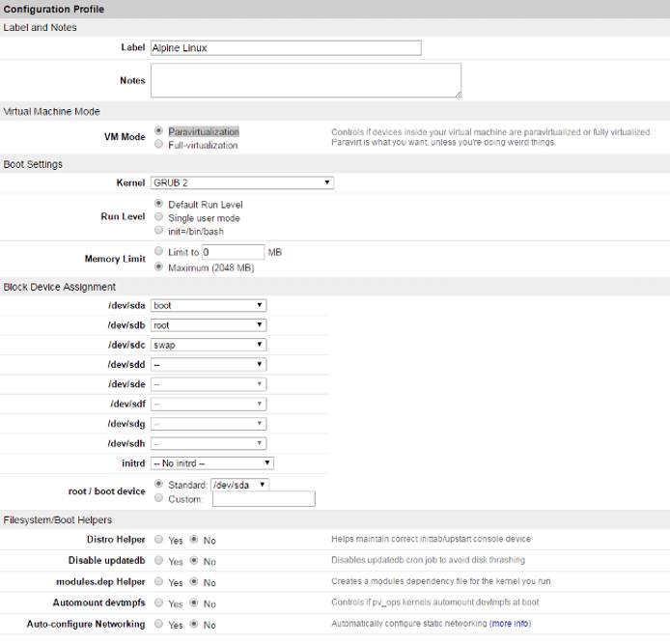
Task: Click the Notes text area
Action: (x=306, y=80)
